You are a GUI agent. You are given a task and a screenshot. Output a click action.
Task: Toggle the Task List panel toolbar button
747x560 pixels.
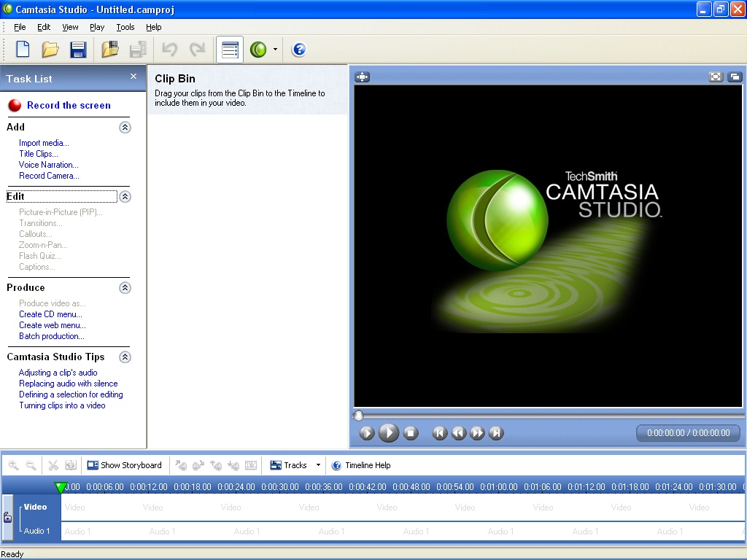tap(230, 50)
